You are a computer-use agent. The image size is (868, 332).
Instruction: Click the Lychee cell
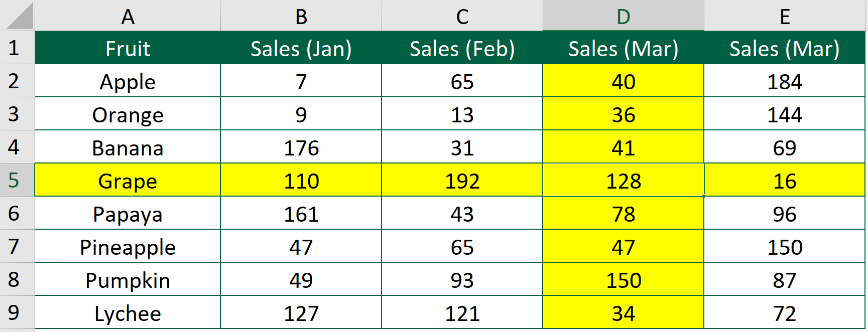tap(128, 312)
